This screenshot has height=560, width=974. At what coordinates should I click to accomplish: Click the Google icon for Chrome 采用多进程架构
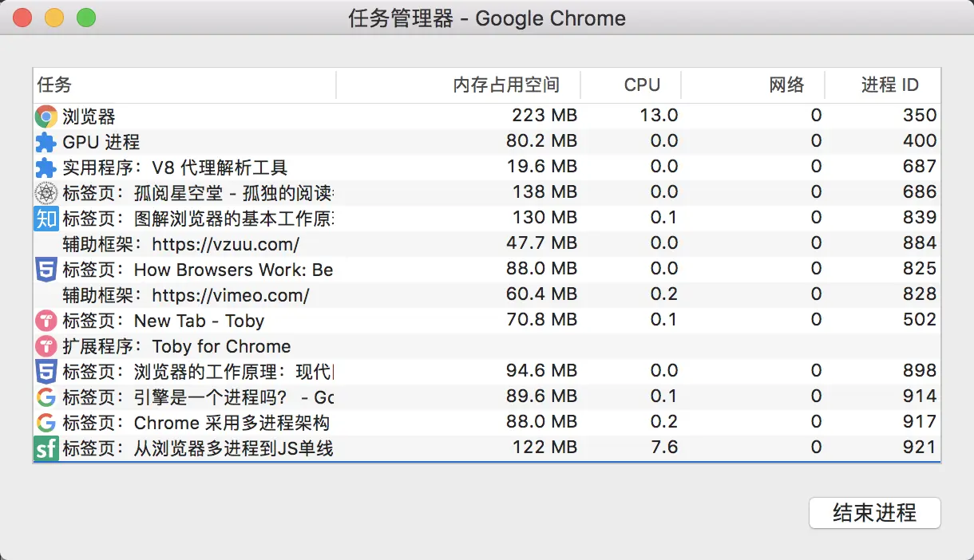(46, 423)
